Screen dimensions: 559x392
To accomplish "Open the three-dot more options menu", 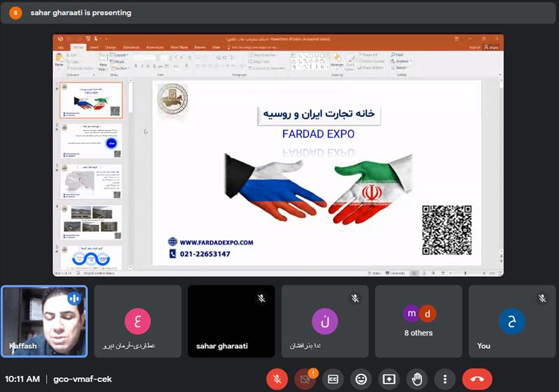I will pos(445,379).
